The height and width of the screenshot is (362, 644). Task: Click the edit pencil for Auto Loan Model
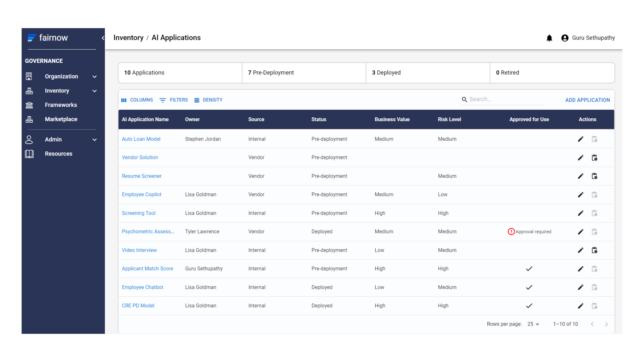pos(581,139)
